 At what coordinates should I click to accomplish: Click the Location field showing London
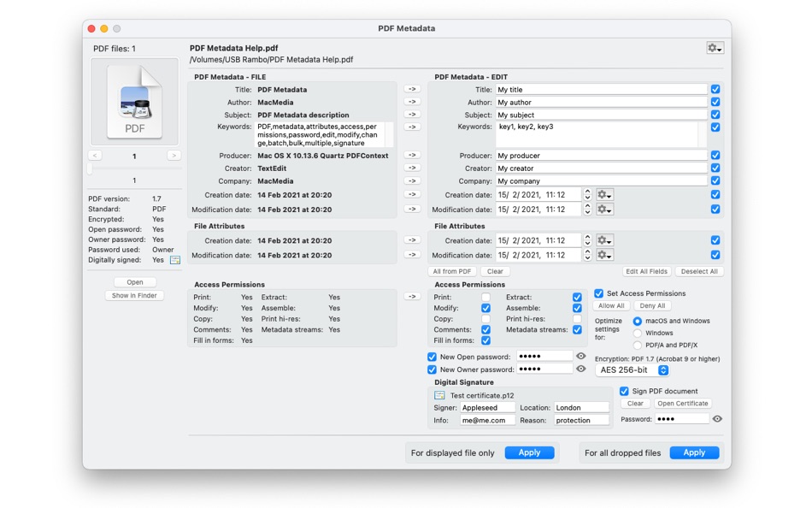coord(582,407)
